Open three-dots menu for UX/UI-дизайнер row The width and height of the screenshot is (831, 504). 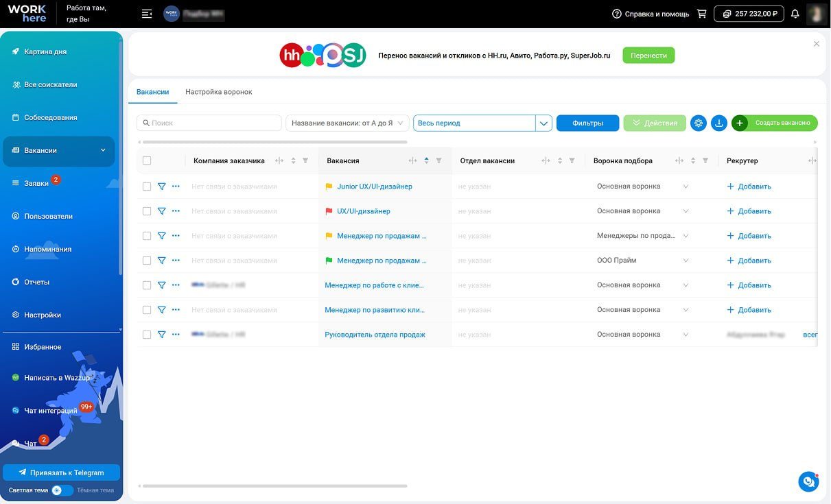point(176,211)
